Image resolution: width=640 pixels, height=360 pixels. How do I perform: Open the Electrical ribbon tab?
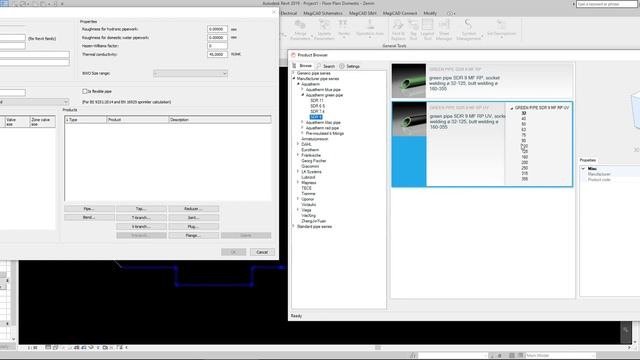pos(288,13)
